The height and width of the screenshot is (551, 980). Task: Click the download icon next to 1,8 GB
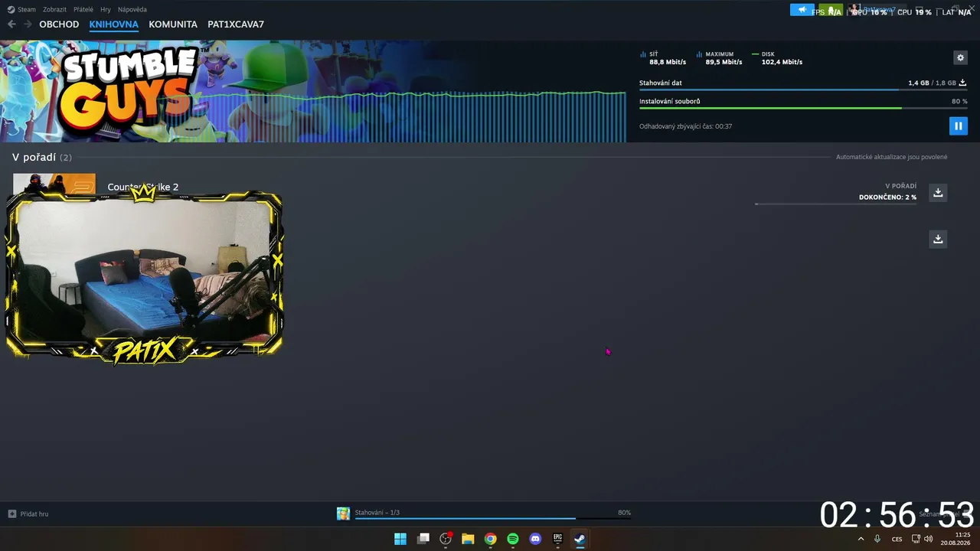[962, 83]
